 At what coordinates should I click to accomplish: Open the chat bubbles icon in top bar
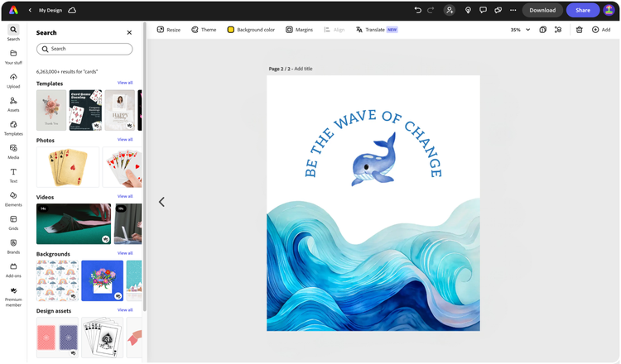498,10
